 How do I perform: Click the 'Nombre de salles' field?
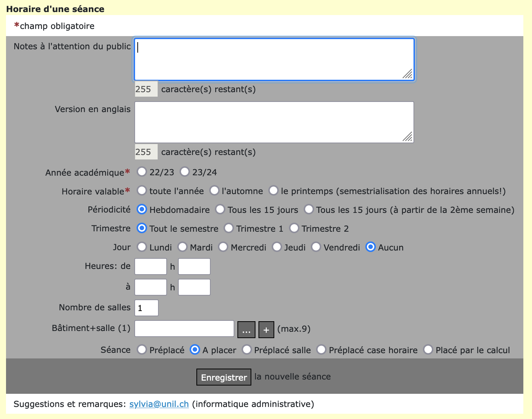tap(146, 308)
